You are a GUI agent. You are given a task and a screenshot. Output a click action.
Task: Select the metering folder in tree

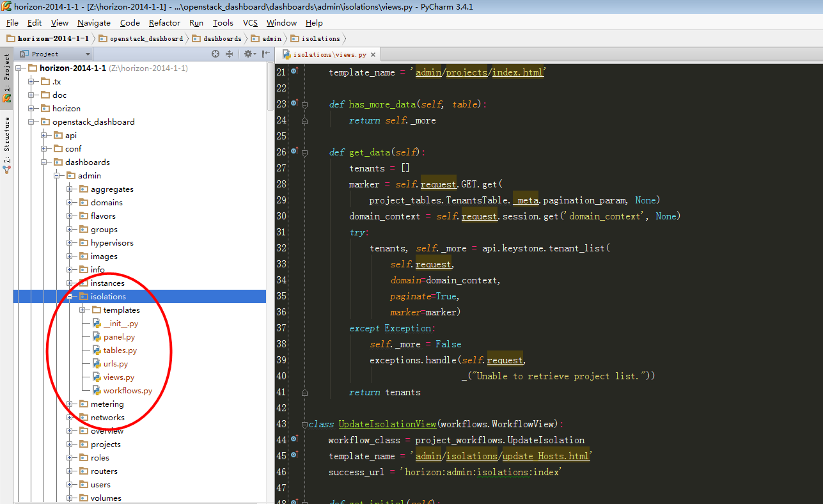tap(107, 404)
